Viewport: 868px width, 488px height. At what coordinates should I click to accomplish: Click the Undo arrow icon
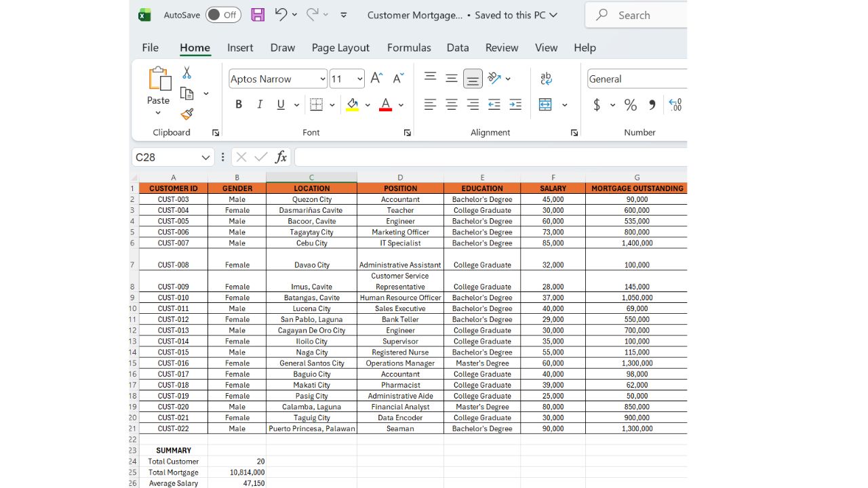pyautogui.click(x=281, y=14)
